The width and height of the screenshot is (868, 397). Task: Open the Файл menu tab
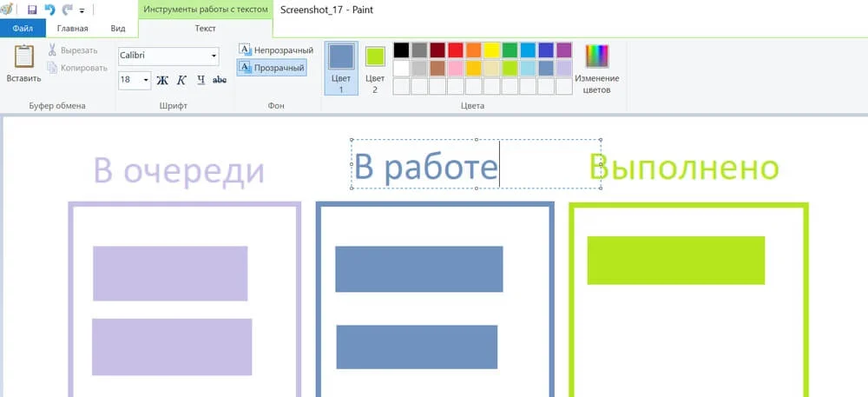point(23,29)
